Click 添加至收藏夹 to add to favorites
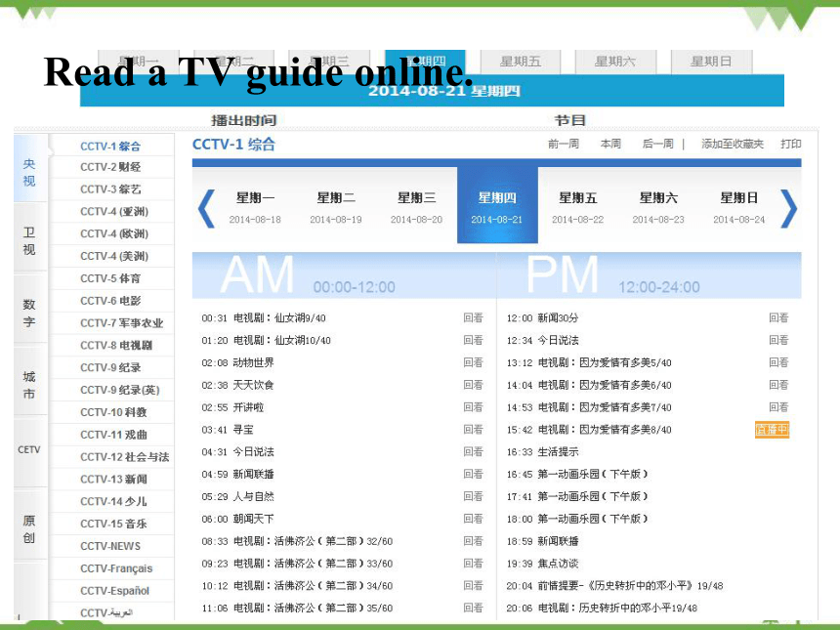840x630 pixels. point(733,144)
